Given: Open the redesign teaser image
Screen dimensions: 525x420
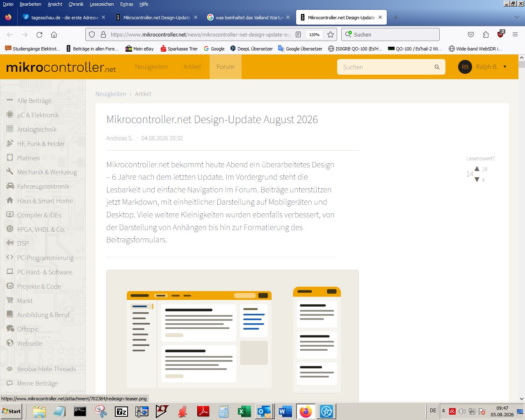Looking at the screenshot, I should pyautogui.click(x=233, y=336).
